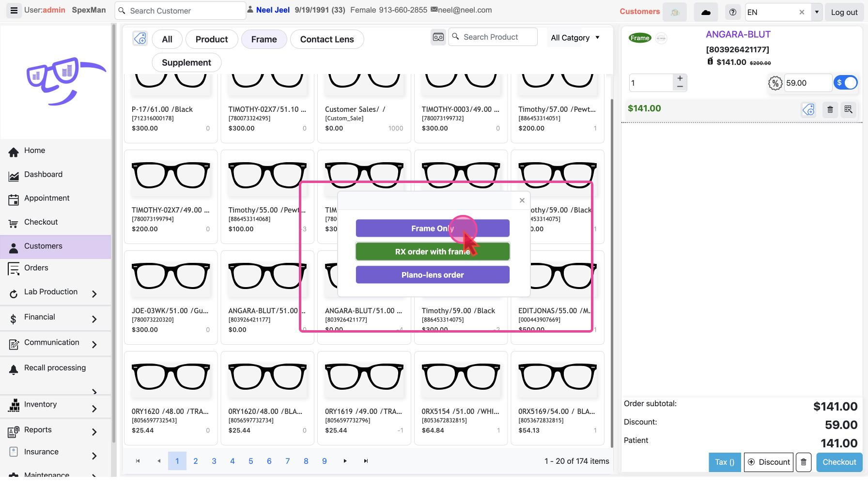The image size is (868, 488).
Task: Click the trash icon next to Discount
Action: click(x=803, y=462)
